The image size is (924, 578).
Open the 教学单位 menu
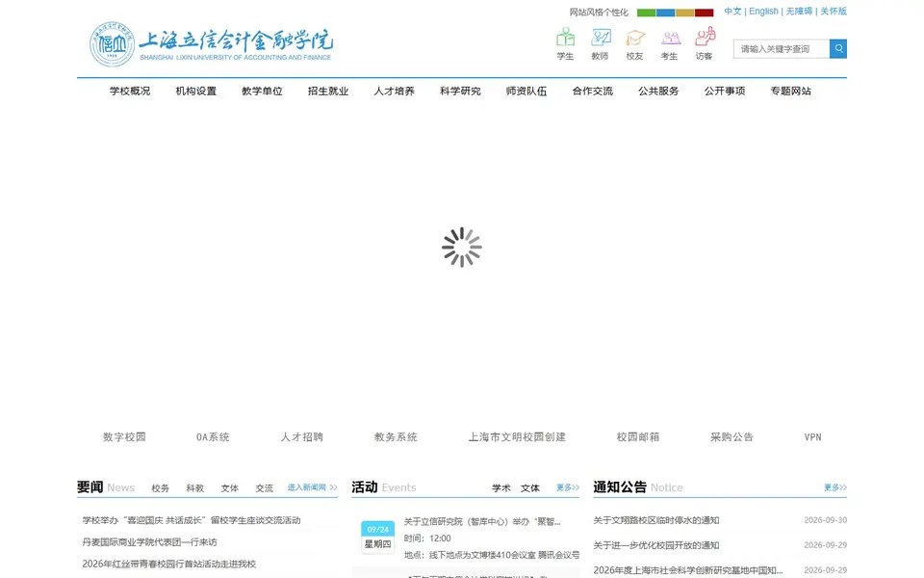point(262,91)
